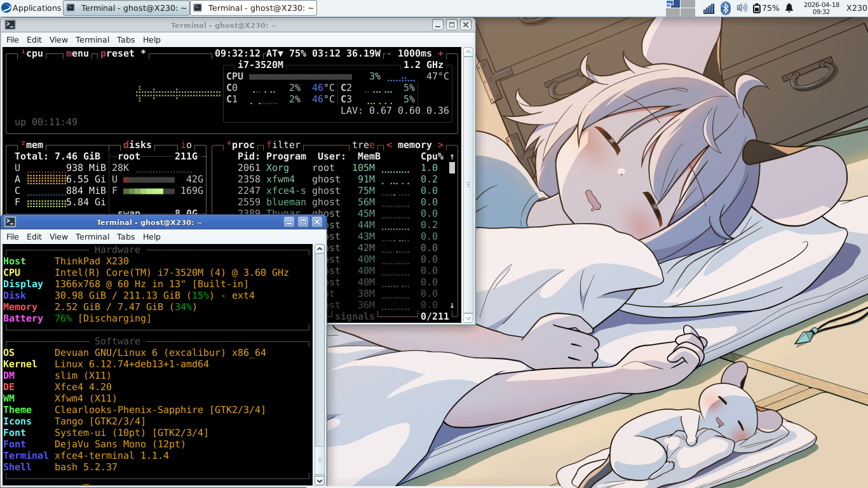Click the uptime text 'up 00:11:49'
Screen dimensions: 868x488
pos(46,122)
